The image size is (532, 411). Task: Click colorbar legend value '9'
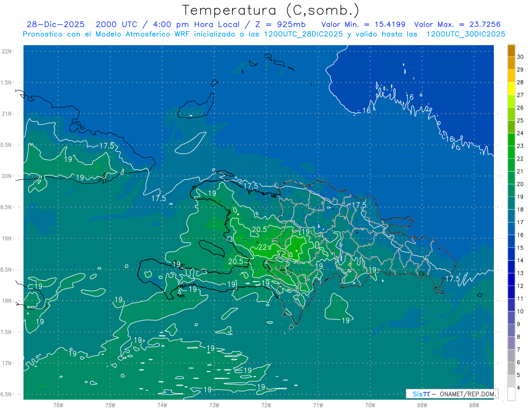click(x=519, y=324)
